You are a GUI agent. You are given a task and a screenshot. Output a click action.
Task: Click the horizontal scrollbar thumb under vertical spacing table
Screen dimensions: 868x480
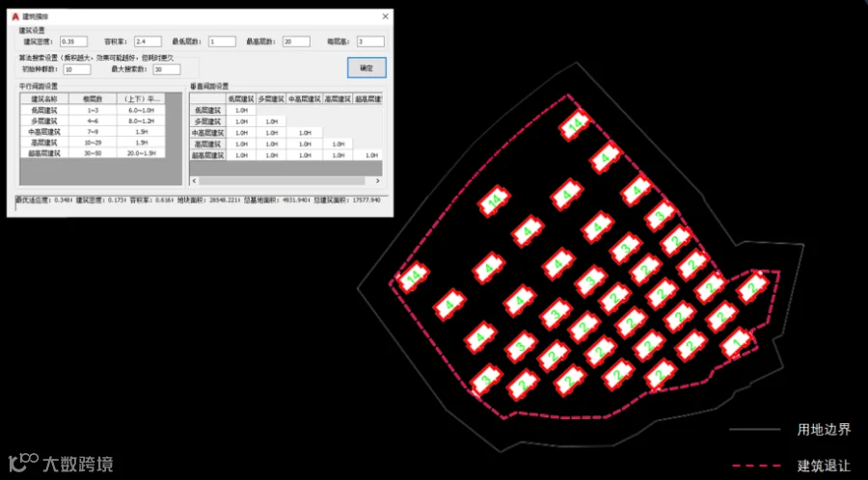click(x=283, y=181)
